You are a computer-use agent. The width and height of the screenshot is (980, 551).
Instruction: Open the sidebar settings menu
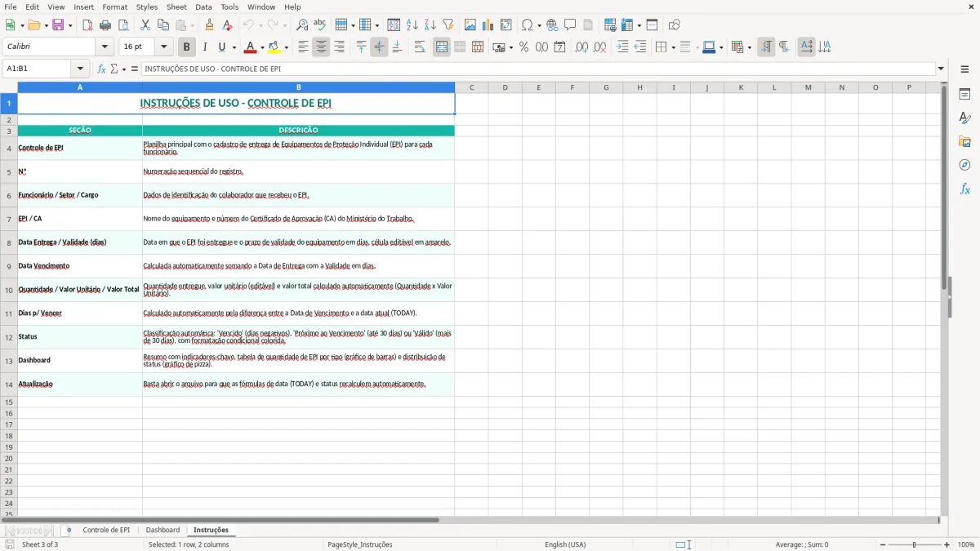point(964,69)
